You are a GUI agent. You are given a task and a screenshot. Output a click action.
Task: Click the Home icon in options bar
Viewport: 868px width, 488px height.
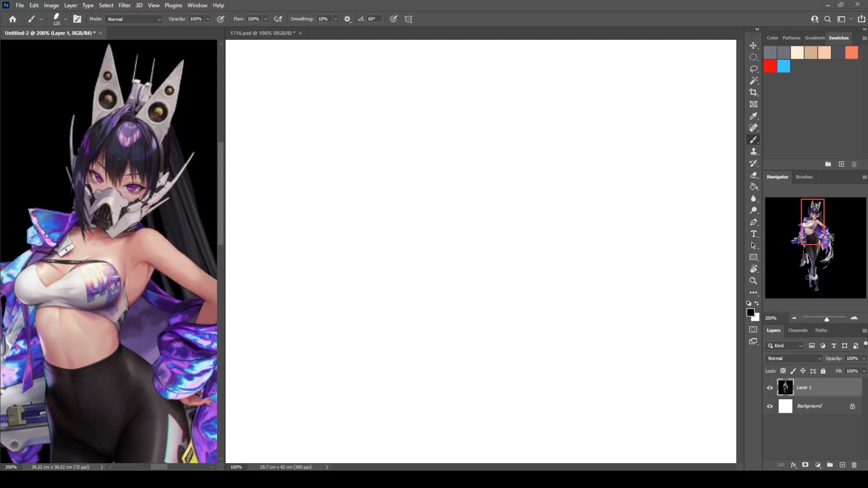pyautogui.click(x=13, y=19)
